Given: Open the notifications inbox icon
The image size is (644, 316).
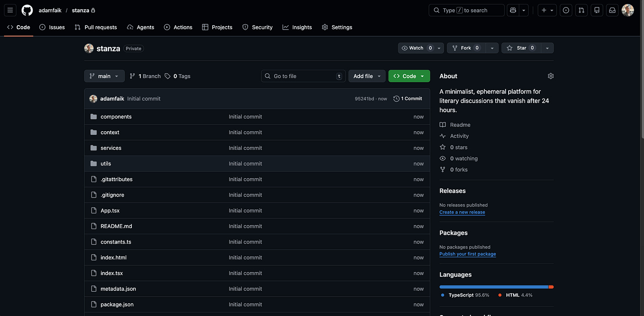Looking at the screenshot, I should coord(612,10).
